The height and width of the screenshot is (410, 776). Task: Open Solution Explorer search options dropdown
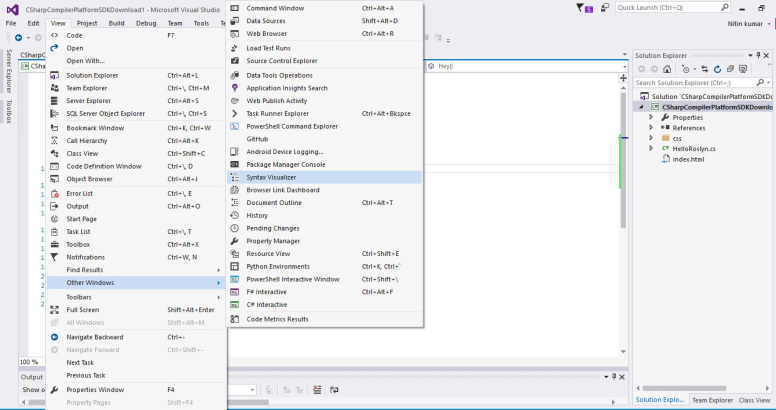click(x=768, y=83)
